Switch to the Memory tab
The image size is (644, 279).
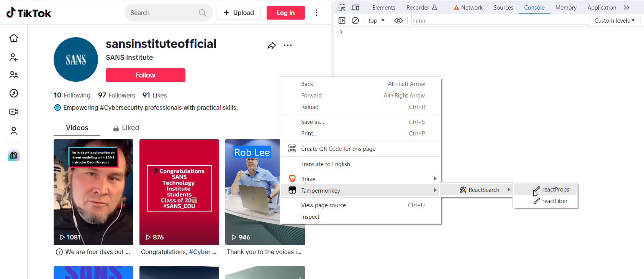coord(566,8)
